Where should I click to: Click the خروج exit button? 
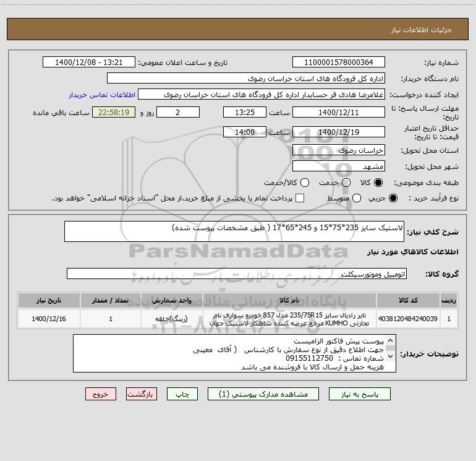click(x=101, y=394)
